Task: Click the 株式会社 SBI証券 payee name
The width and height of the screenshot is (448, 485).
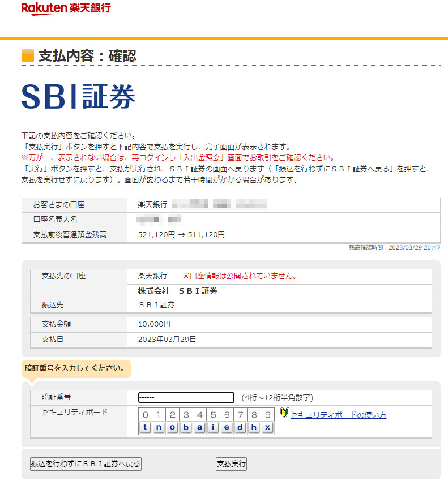Action: pos(177,291)
